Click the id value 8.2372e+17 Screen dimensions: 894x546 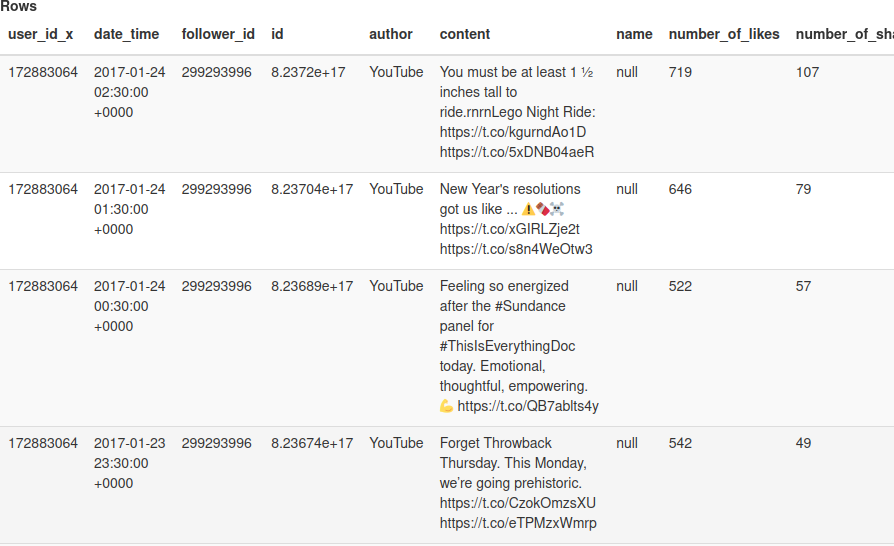click(x=308, y=72)
